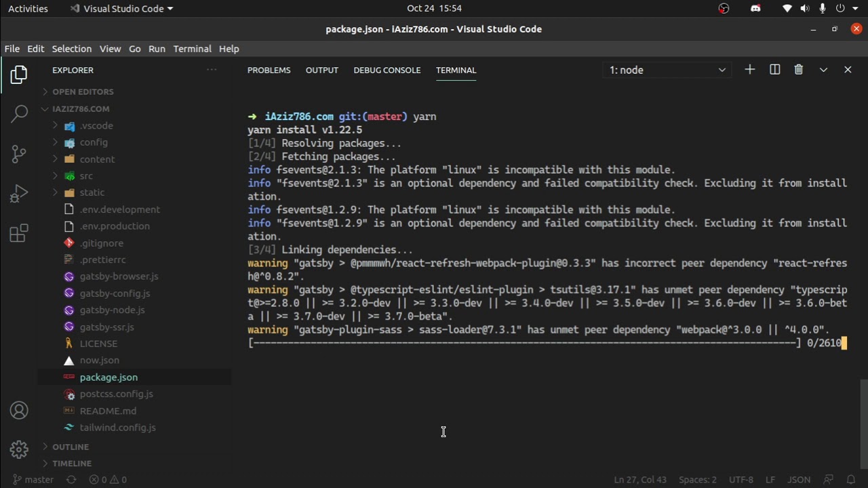Viewport: 868px width, 488px height.
Task: Change indentation via Spaces: 2
Action: 697,479
